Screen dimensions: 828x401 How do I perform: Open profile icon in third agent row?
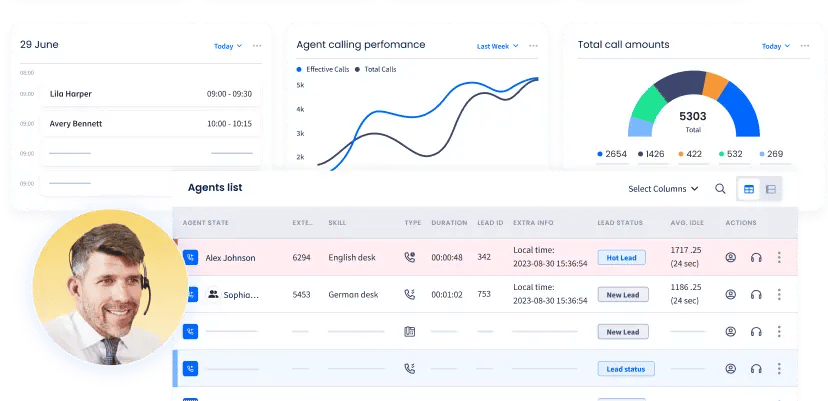[730, 331]
